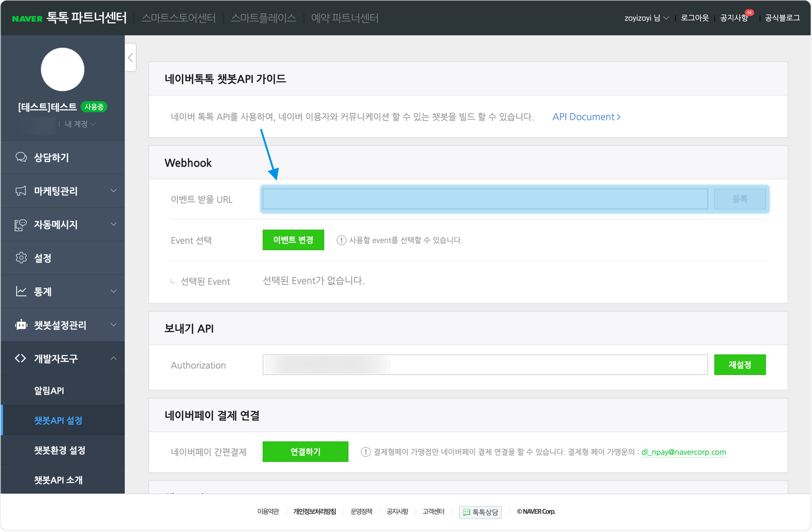Open the 내 계정 dropdown

click(80, 124)
